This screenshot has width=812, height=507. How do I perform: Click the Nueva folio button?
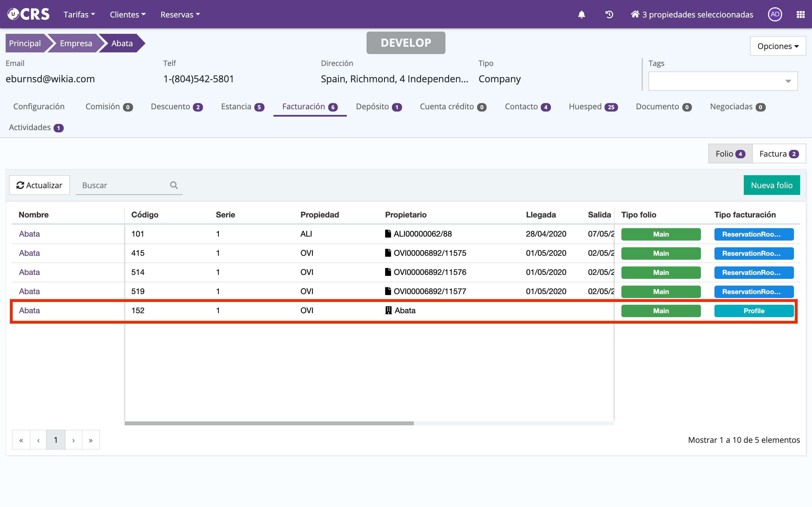point(771,185)
